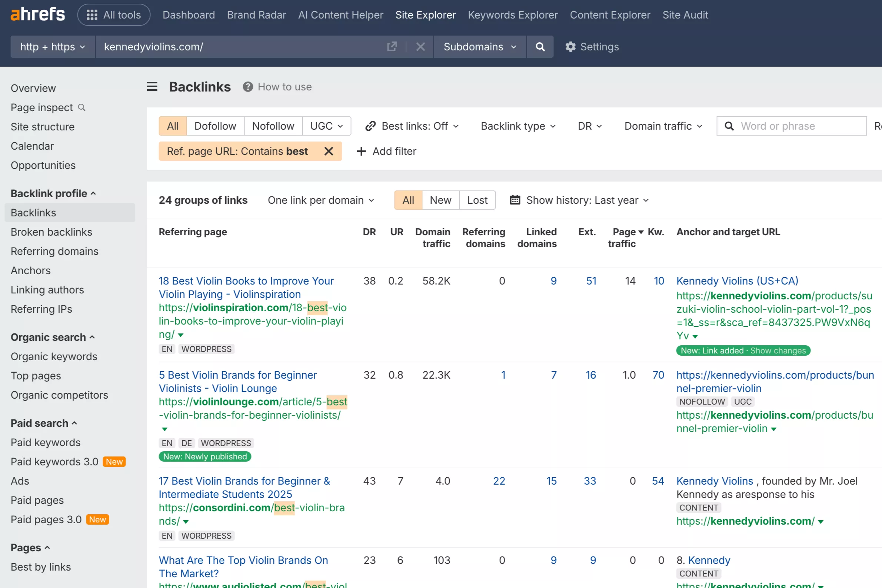Show only Lost links
Viewport: 882px width, 588px height.
(x=477, y=200)
